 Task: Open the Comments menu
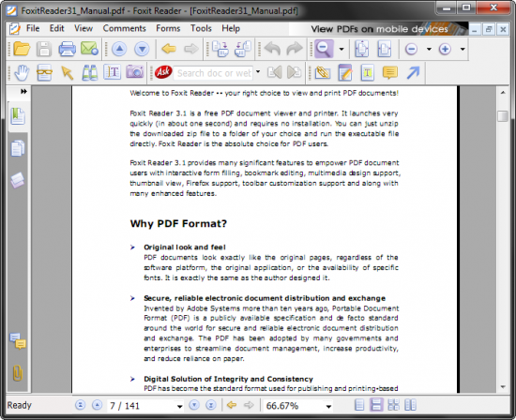[x=124, y=29]
